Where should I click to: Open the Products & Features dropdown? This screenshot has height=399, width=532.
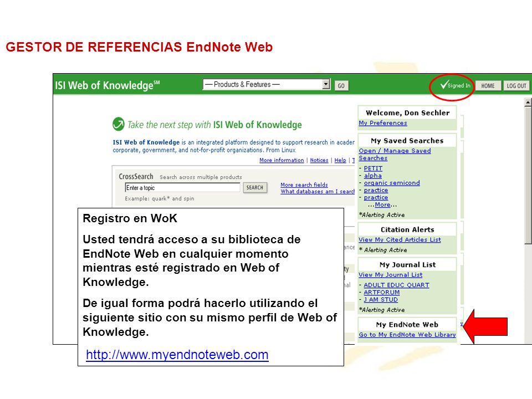267,84
